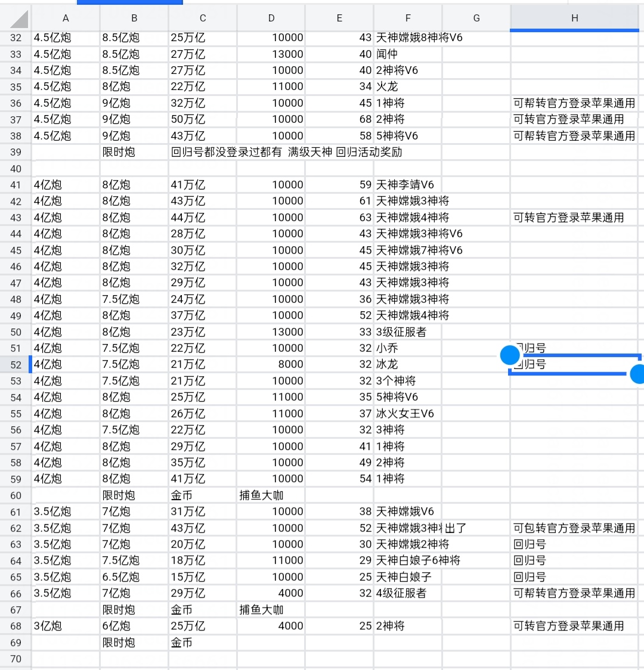Viewport: 644px width, 670px height.
Task: Select column F header
Action: click(x=408, y=18)
